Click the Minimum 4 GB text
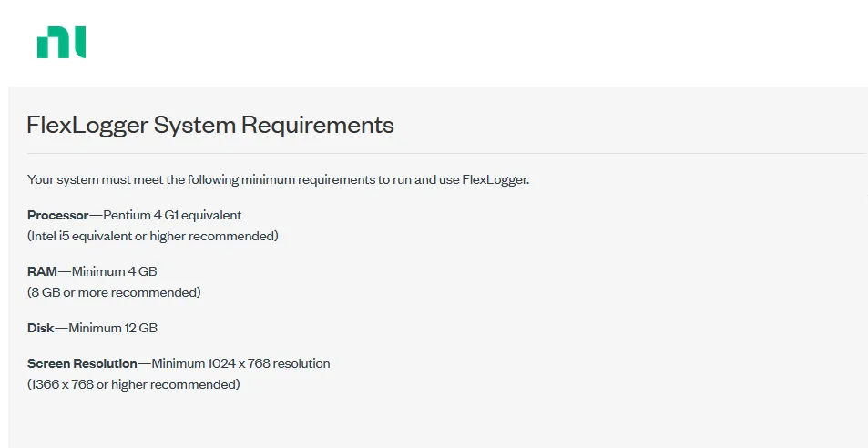Viewport: 868px width, 448px height. coord(114,271)
